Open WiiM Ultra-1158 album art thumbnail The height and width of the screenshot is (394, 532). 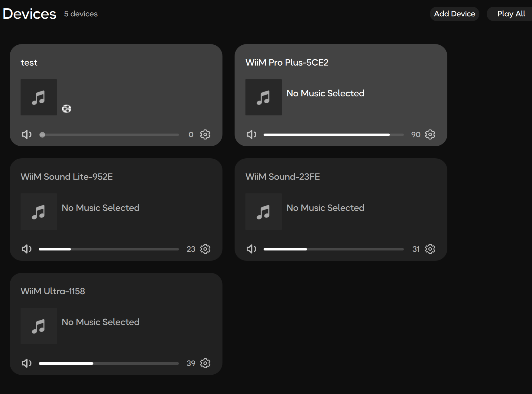(39, 326)
